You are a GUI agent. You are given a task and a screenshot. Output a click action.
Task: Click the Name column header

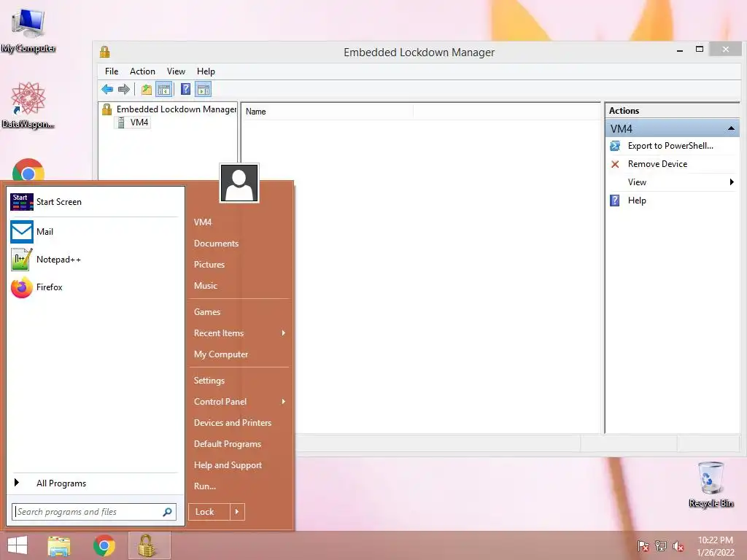pos(328,112)
